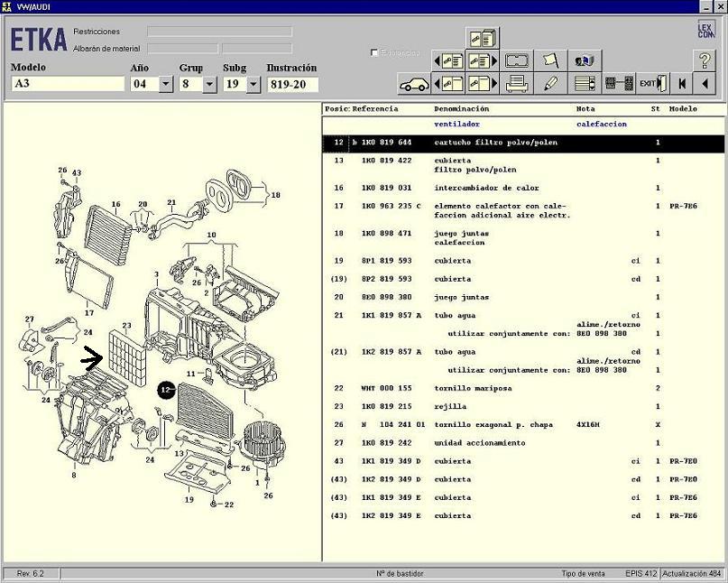This screenshot has height=583, width=728.
Task: Go to next illustration with parts list
Action: click(x=483, y=60)
